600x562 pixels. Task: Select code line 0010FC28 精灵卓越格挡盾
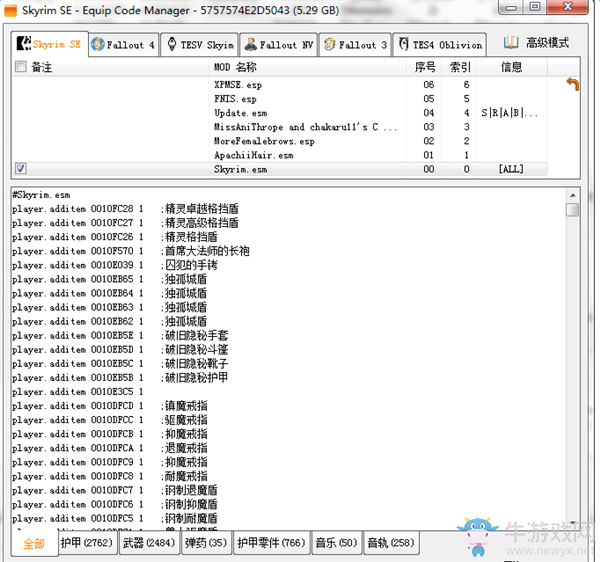pyautogui.click(x=126, y=209)
